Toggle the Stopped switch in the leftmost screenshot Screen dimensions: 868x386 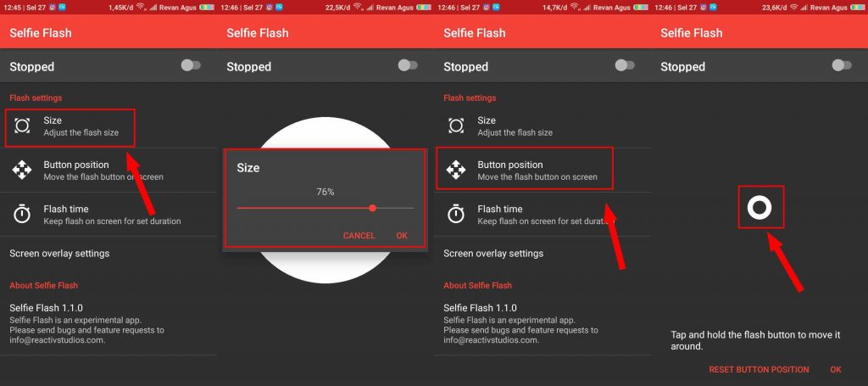pyautogui.click(x=191, y=65)
